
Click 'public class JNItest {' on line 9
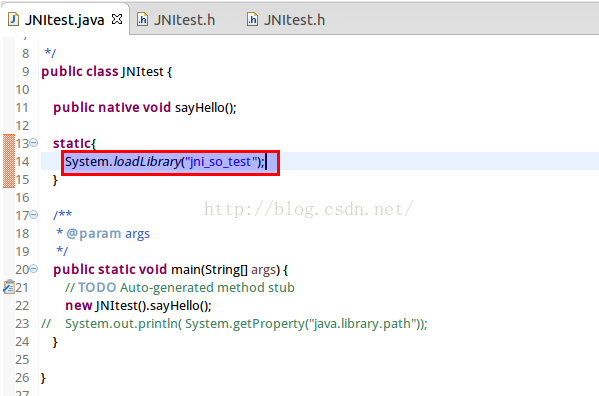107,72
